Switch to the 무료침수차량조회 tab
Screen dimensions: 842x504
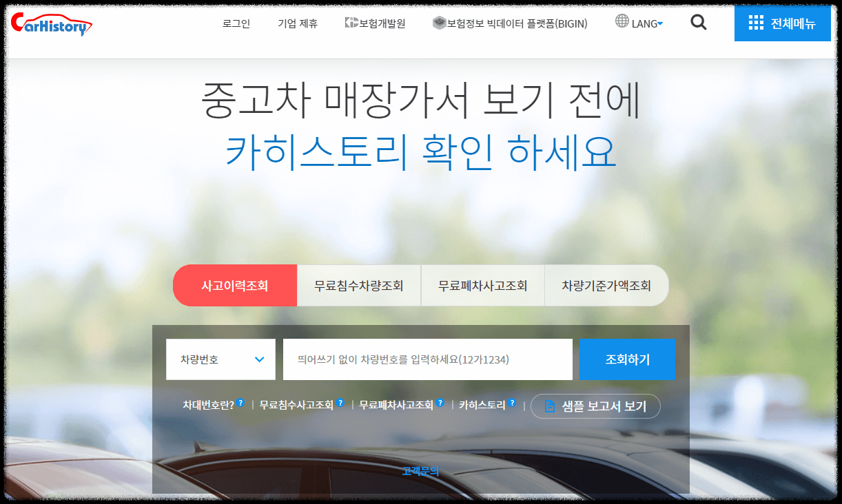click(x=359, y=285)
